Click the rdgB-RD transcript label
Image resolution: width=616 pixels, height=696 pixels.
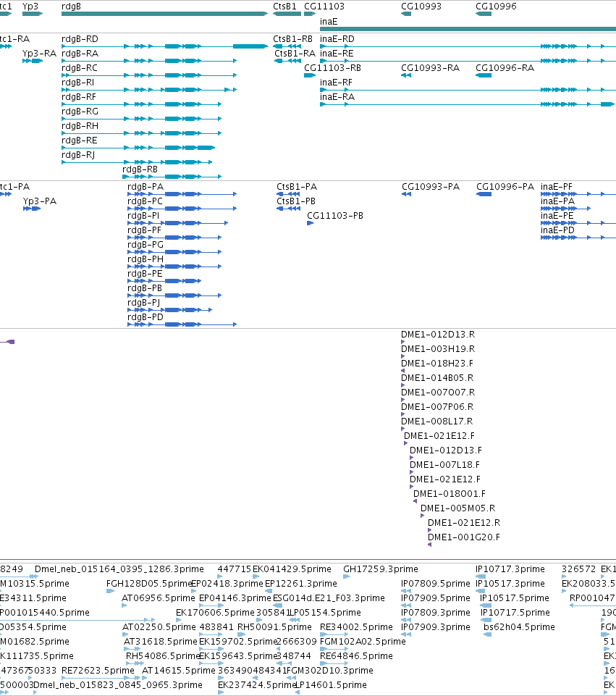click(80, 39)
